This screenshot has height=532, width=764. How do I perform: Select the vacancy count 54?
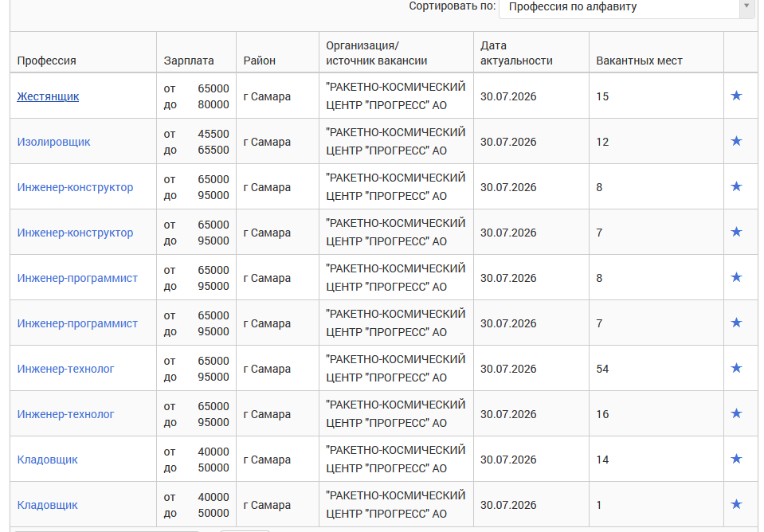point(602,369)
